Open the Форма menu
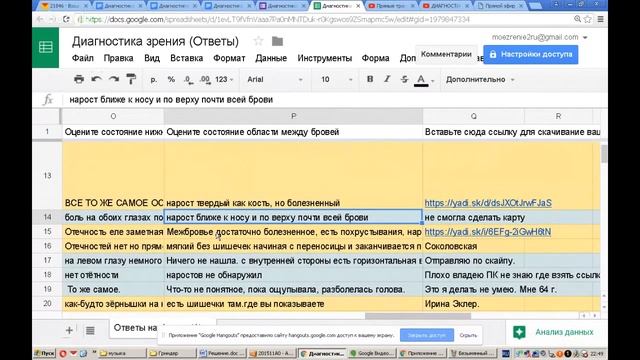Image resolution: width=640 pixels, height=360 pixels. (x=375, y=58)
